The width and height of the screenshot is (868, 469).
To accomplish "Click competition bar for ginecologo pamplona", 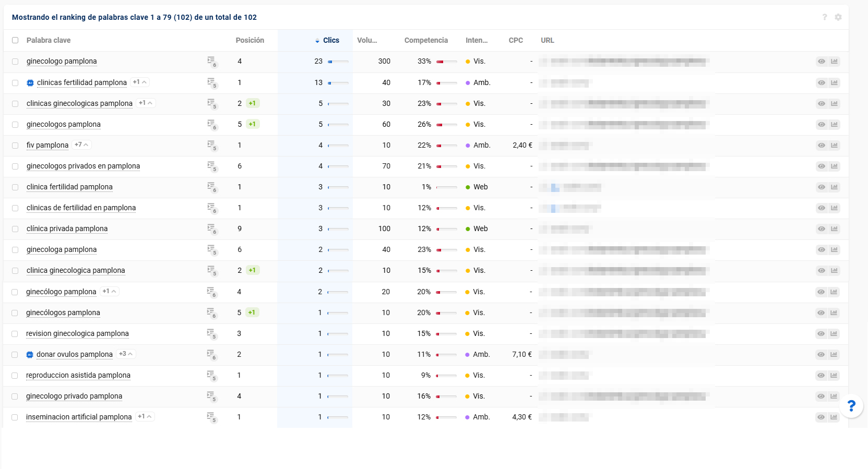I will [446, 62].
